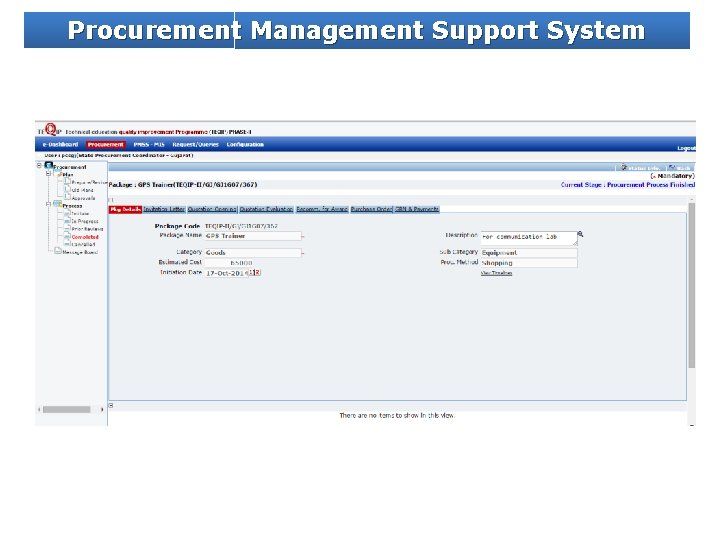Image resolution: width=720 pixels, height=540 pixels.
Task: Switch to the GRN & Payments tab
Action: click(x=417, y=209)
